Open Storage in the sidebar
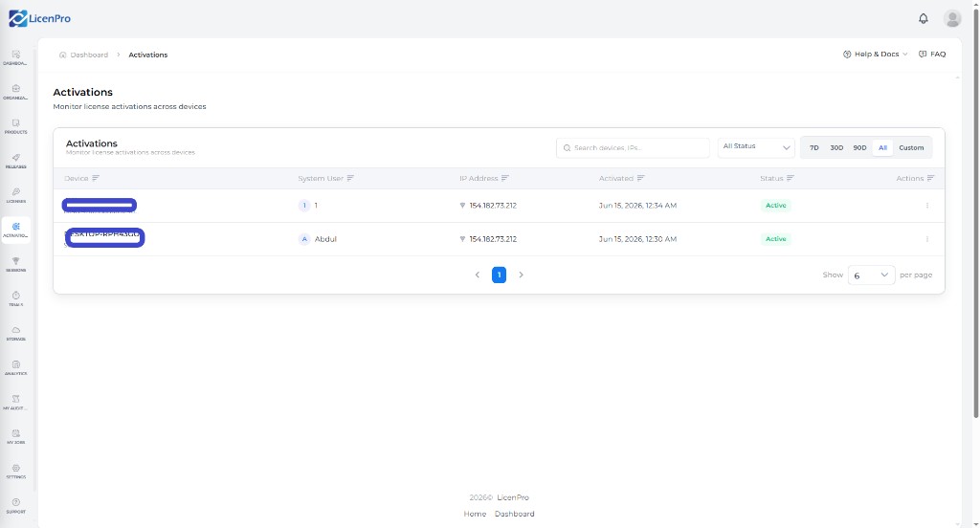The width and height of the screenshot is (980, 528). point(15,333)
